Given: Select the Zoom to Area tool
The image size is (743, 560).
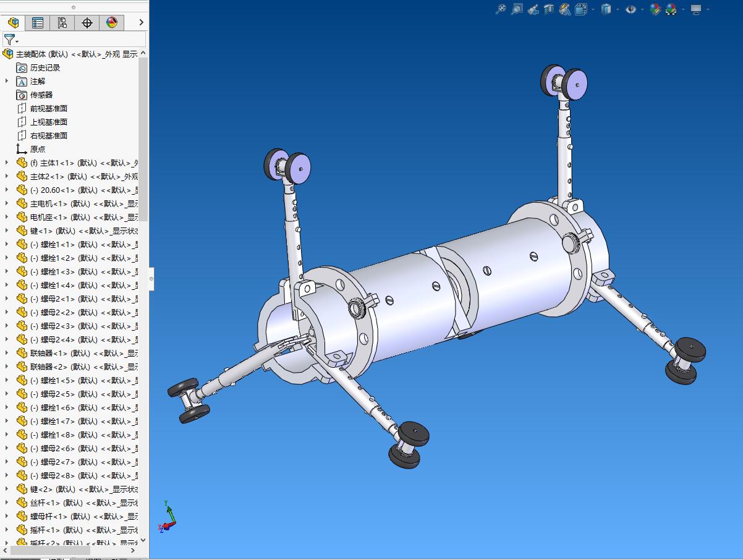Looking at the screenshot, I should tap(517, 9).
